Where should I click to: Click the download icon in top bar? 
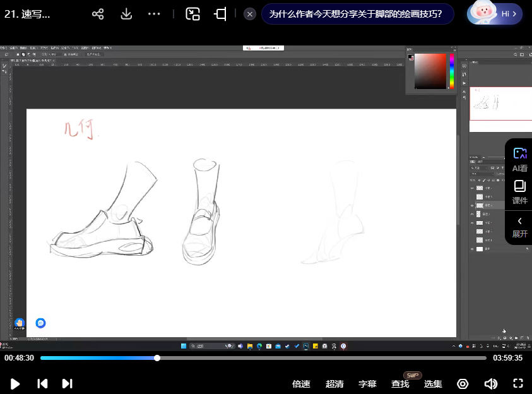126,14
